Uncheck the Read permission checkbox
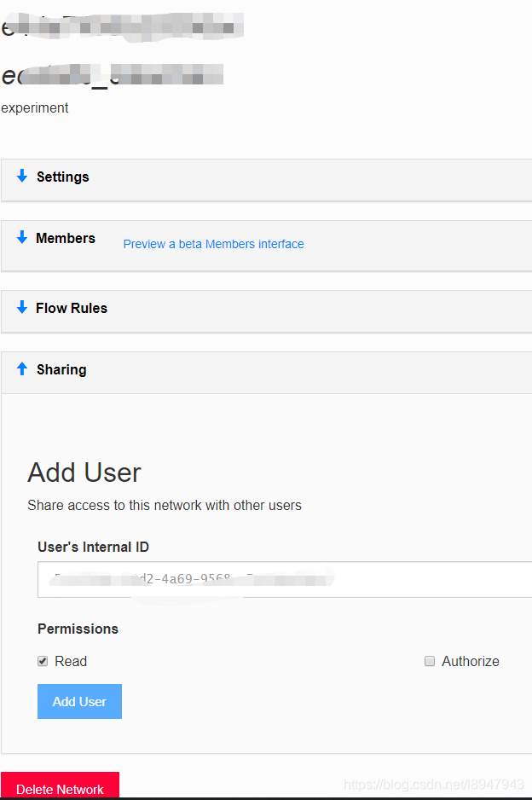 coord(43,661)
